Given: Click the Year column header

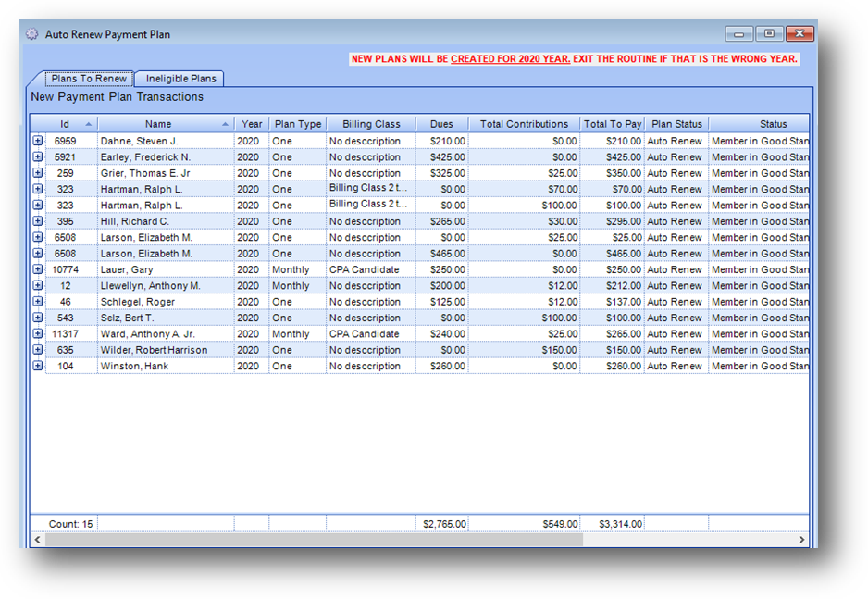Looking at the screenshot, I should pos(252,124).
